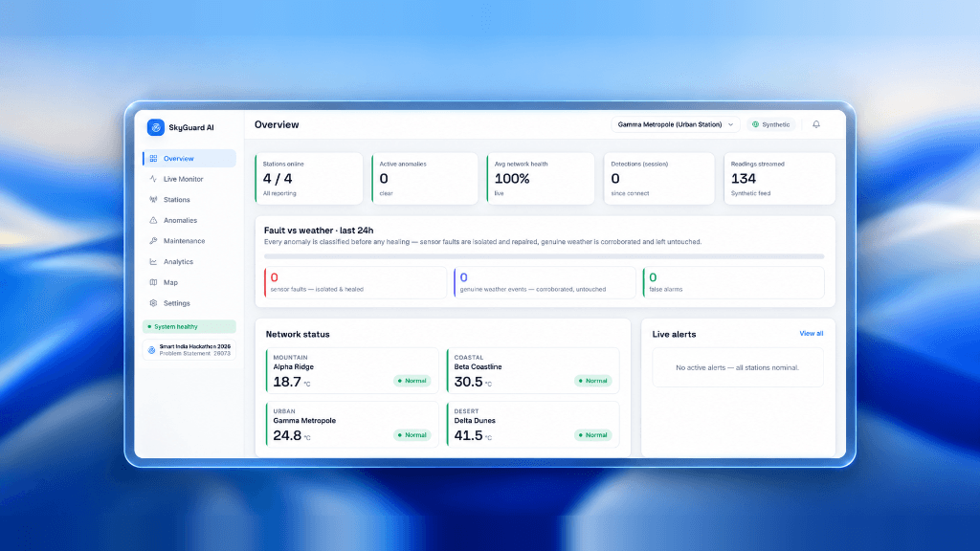
Task: Click the Live Monitor pulse icon
Action: tap(153, 179)
